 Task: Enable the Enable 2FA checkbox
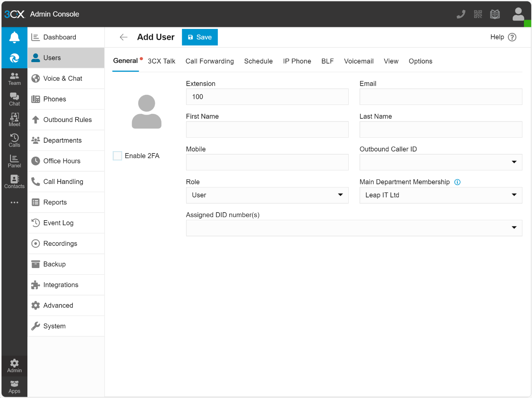pos(117,155)
